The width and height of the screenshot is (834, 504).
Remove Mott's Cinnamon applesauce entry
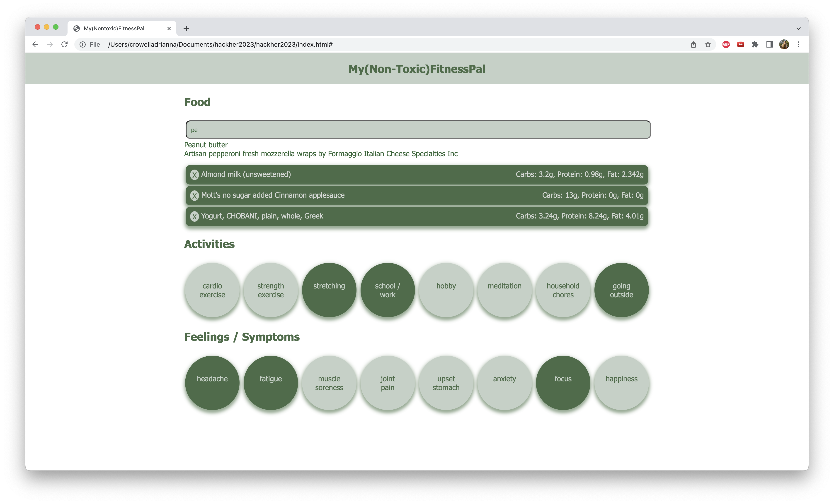[x=194, y=196]
